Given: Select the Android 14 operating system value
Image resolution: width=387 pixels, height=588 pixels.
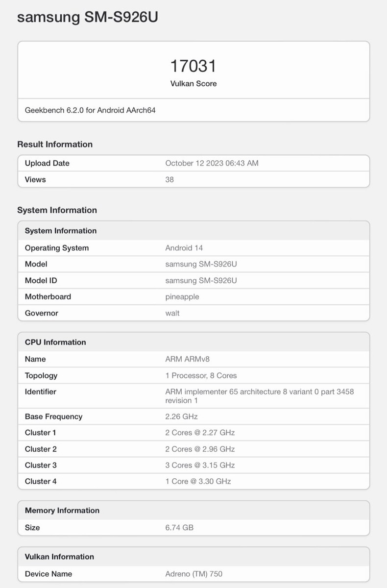Looking at the screenshot, I should click(x=184, y=248).
